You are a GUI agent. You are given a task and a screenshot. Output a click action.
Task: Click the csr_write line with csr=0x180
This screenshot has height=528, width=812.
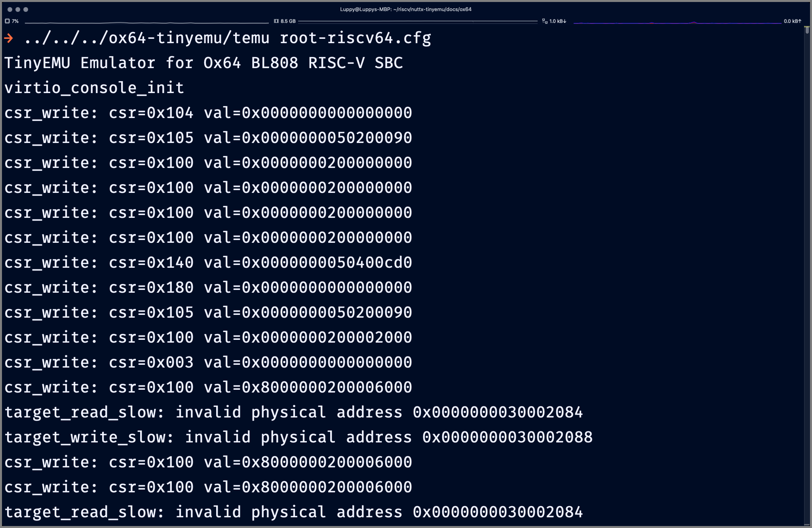click(208, 287)
